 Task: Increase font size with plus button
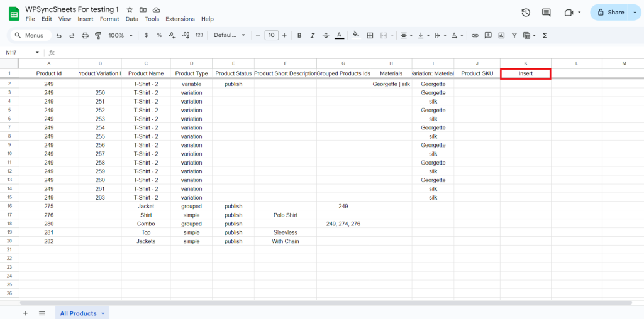(x=284, y=36)
